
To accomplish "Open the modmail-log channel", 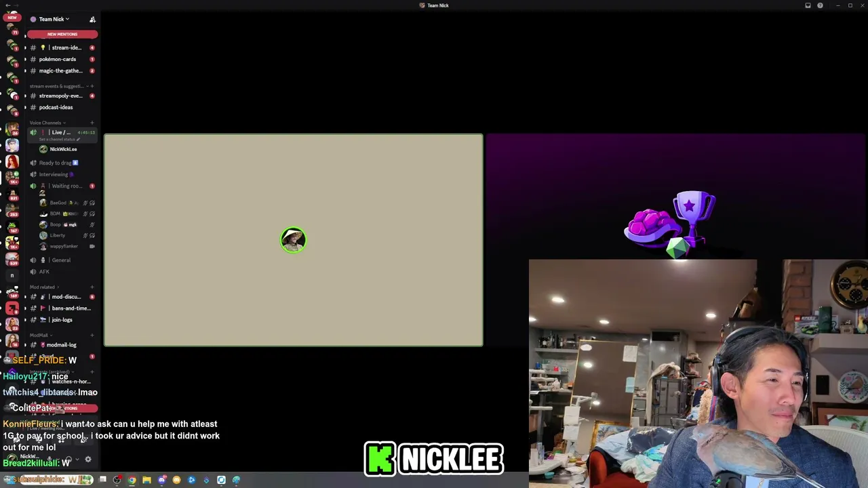I will [62, 345].
